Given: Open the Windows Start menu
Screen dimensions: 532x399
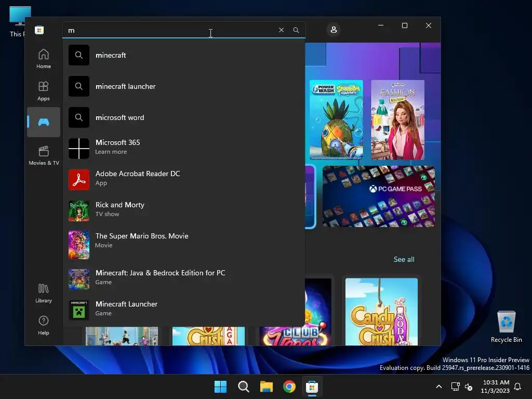Looking at the screenshot, I should click(220, 387).
